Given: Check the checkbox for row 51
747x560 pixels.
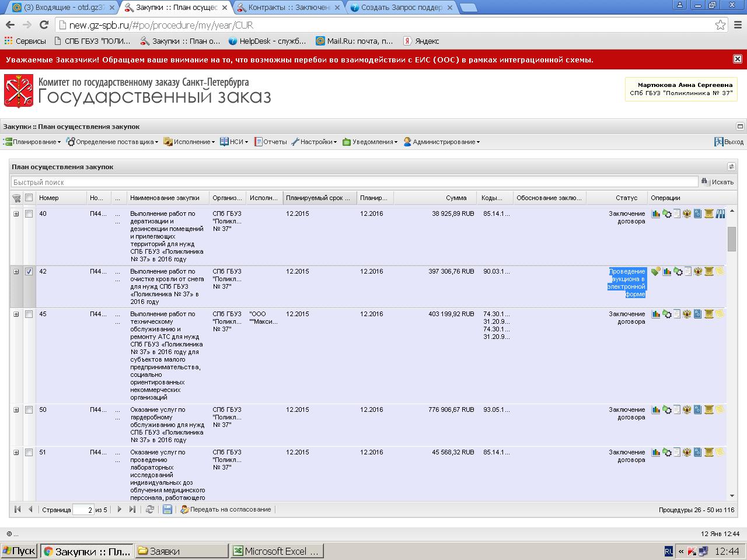Looking at the screenshot, I should coord(29,453).
